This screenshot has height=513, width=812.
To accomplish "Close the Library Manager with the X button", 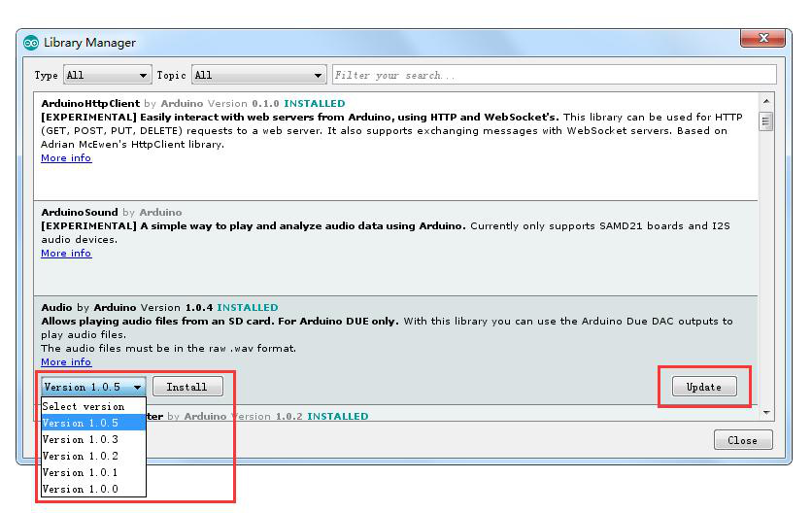I will (x=762, y=38).
